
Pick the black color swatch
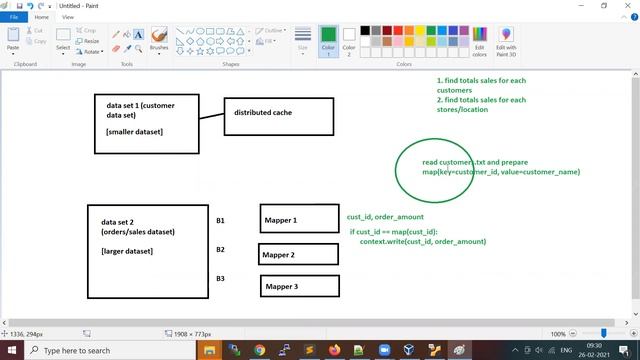pyautogui.click(x=365, y=30)
